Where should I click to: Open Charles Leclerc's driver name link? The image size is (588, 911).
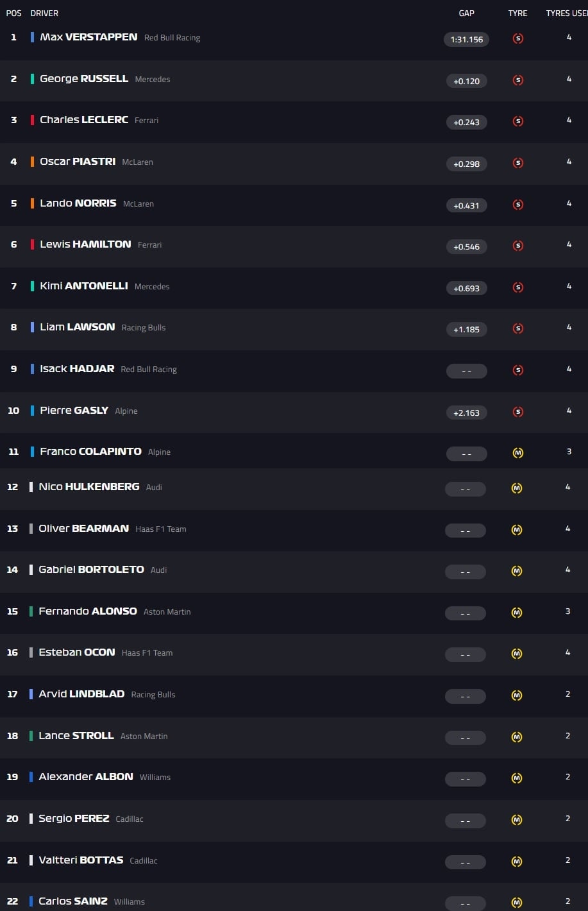click(84, 120)
